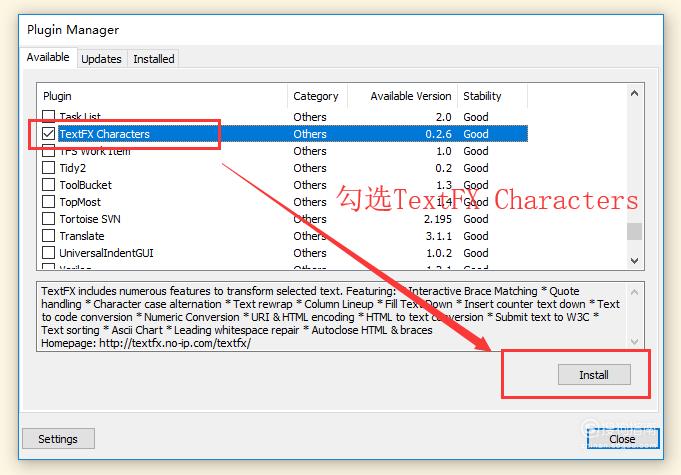Select the Tortoise SVN plugin name

[x=90, y=219]
